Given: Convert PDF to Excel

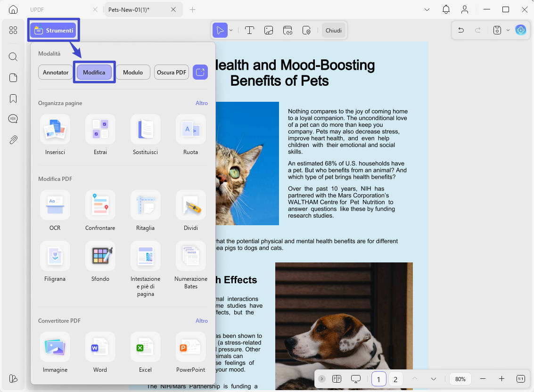Looking at the screenshot, I should pos(146,353).
